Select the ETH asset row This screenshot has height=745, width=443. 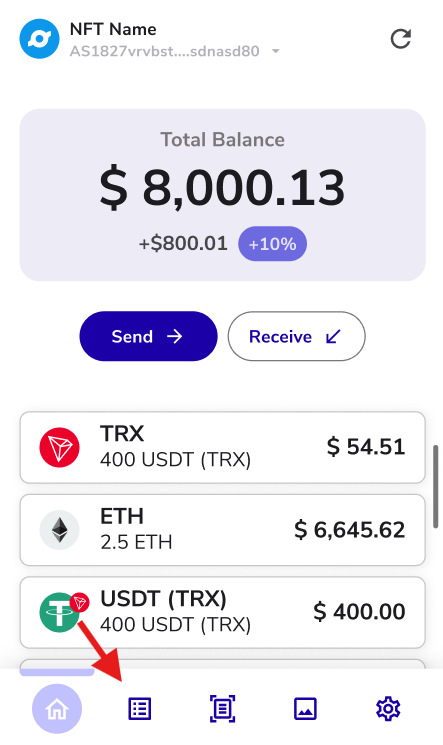pyautogui.click(x=222, y=530)
